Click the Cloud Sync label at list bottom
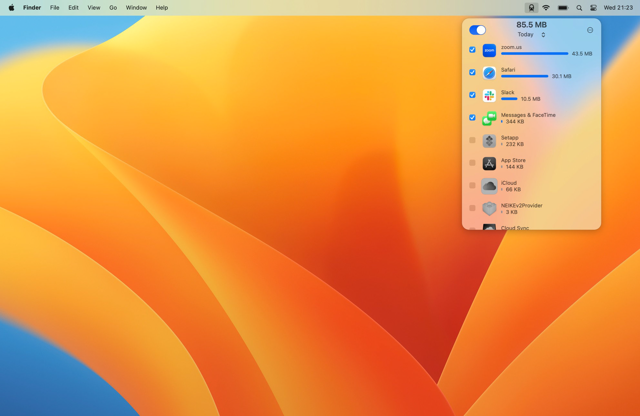 click(x=515, y=227)
